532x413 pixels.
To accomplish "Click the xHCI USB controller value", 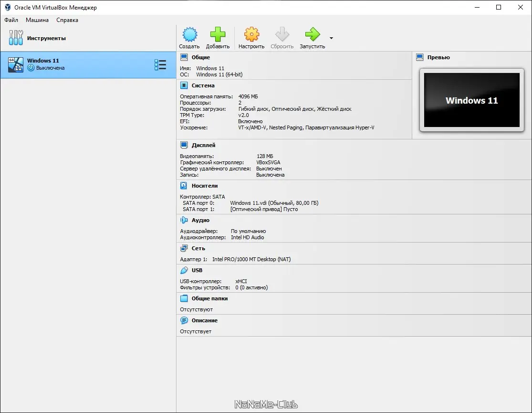I will (x=241, y=281).
